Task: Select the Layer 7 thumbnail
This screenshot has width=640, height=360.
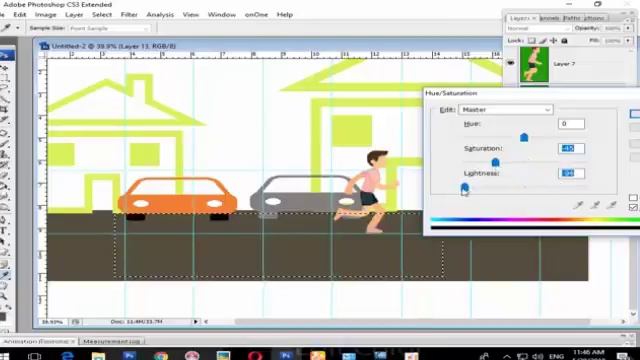Action: coord(534,64)
